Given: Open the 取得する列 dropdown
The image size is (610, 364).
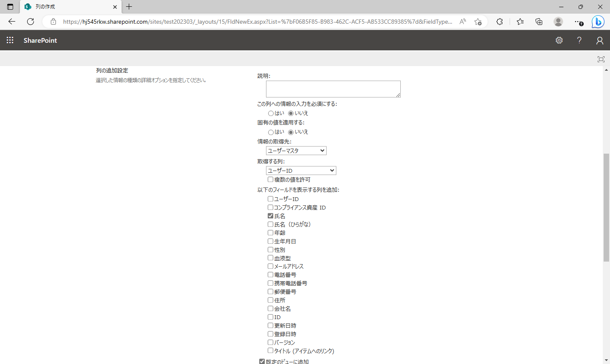Looking at the screenshot, I should click(301, 171).
